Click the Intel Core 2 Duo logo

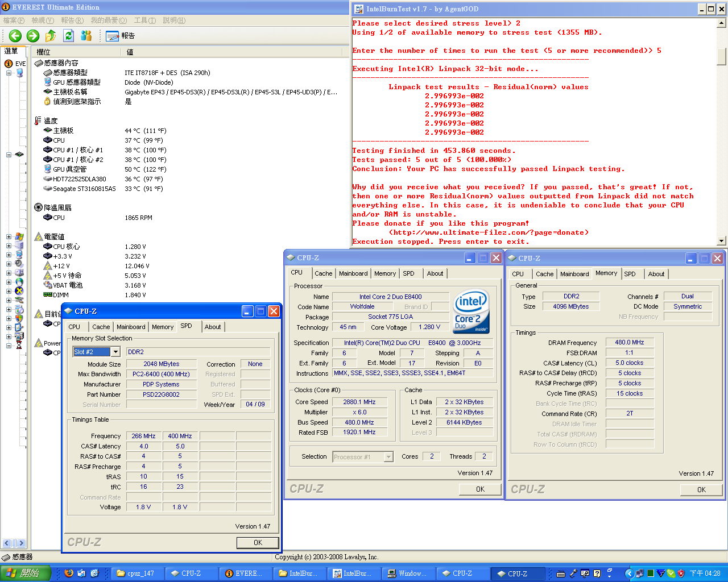(x=471, y=312)
